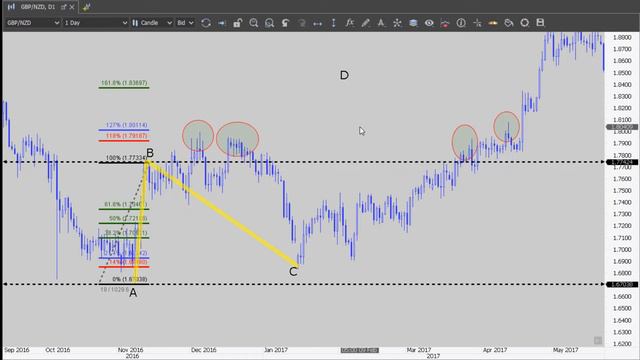This screenshot has height=360, width=640.
Task: Click the paint bucket color icon
Action: pos(509,23)
